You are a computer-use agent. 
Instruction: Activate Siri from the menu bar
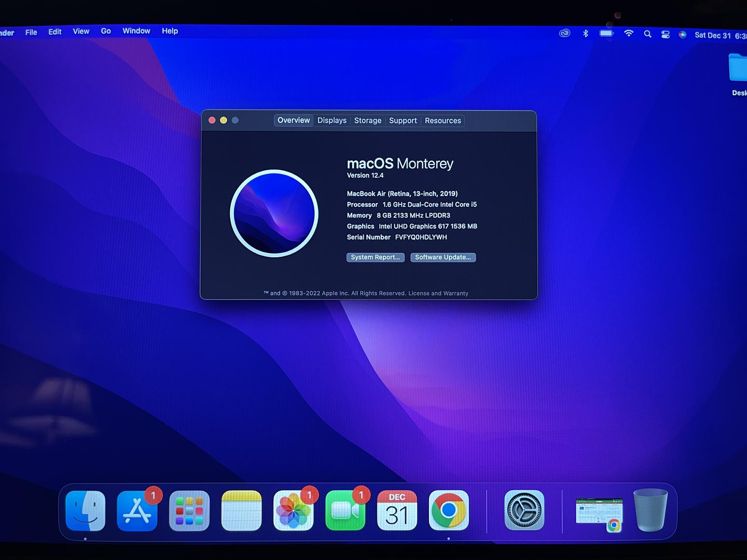pyautogui.click(x=683, y=35)
